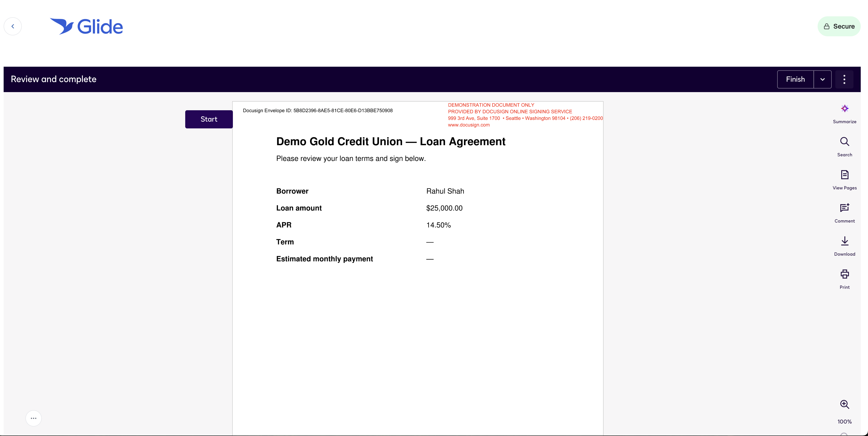868x436 pixels.
Task: Open the three-dot more options menu
Action: click(x=844, y=79)
